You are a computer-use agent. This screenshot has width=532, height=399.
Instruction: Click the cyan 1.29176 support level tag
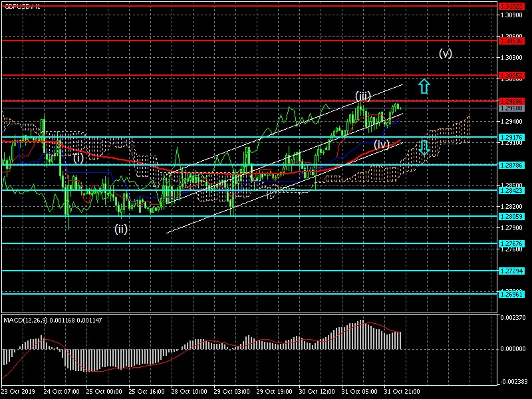[x=511, y=138]
